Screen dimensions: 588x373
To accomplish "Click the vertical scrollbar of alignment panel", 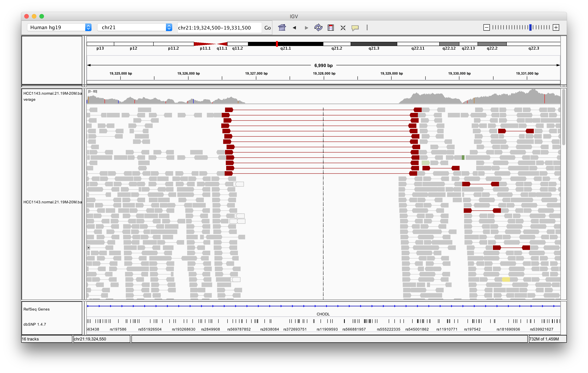I will 564,117.
